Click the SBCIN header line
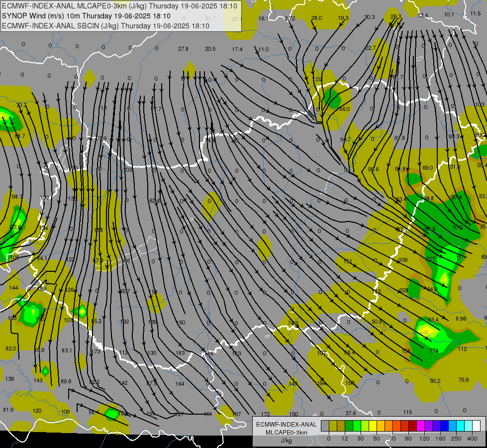 pos(105,26)
